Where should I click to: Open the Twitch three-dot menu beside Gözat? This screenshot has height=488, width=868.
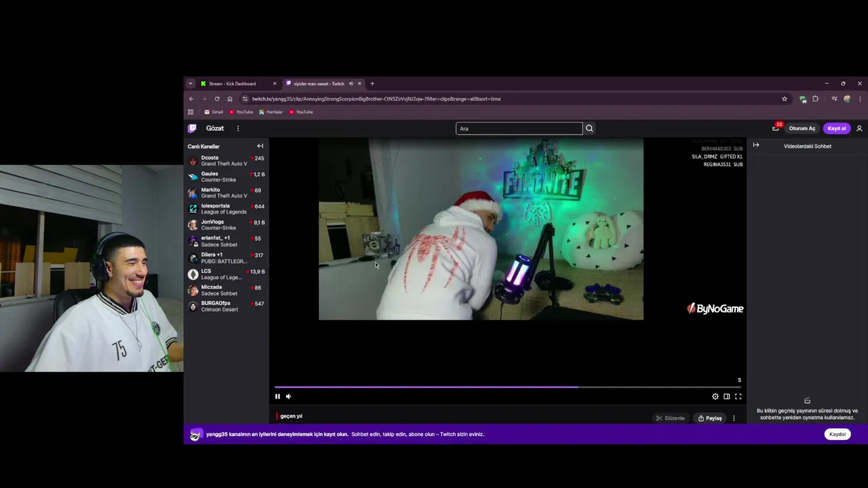(x=238, y=128)
